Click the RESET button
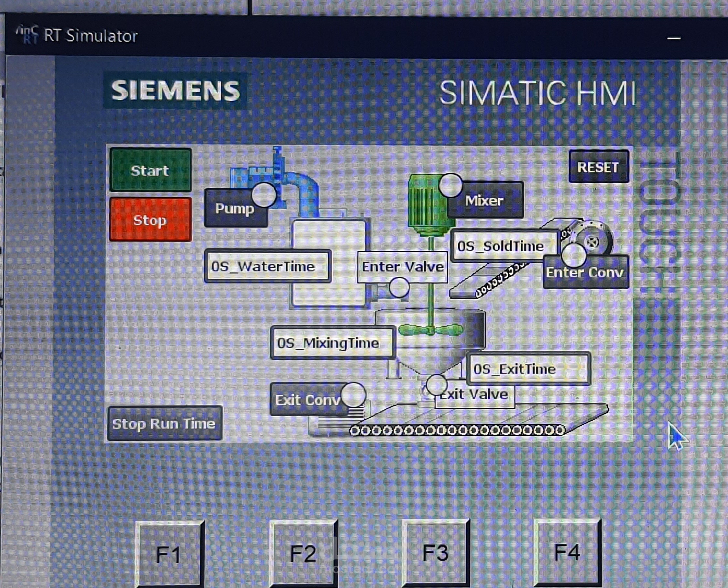This screenshot has height=588, width=728. click(599, 167)
